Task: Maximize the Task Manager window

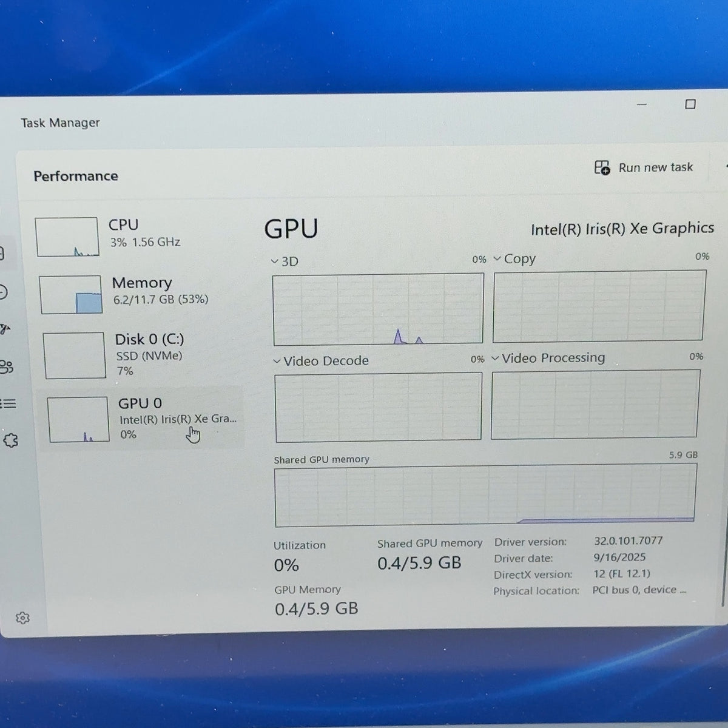Action: pos(690,104)
